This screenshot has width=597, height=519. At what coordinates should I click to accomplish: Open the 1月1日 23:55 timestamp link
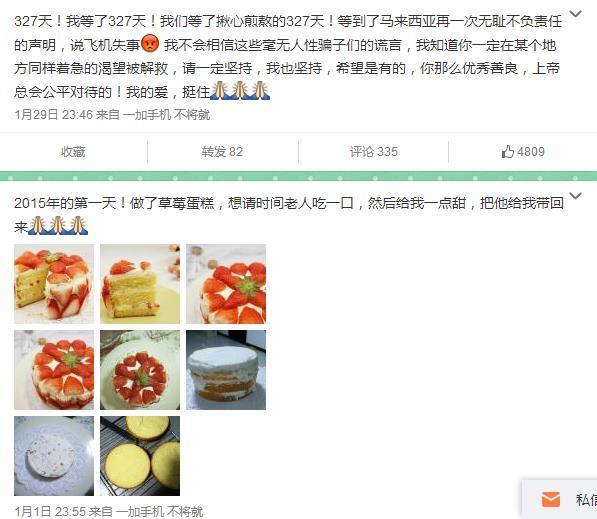coord(50,511)
